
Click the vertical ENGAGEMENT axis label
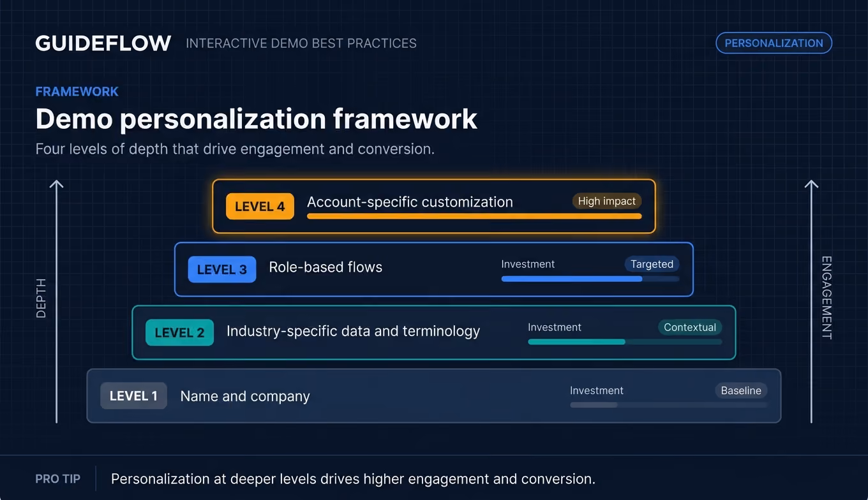tap(826, 298)
